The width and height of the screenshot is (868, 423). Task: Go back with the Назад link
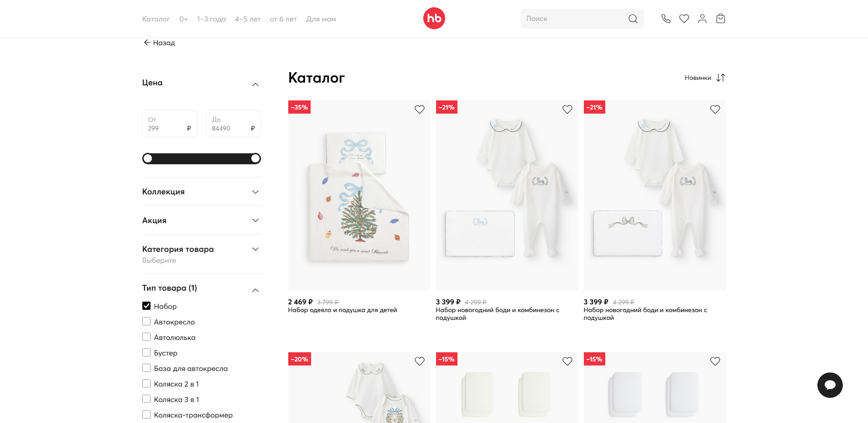coord(159,42)
